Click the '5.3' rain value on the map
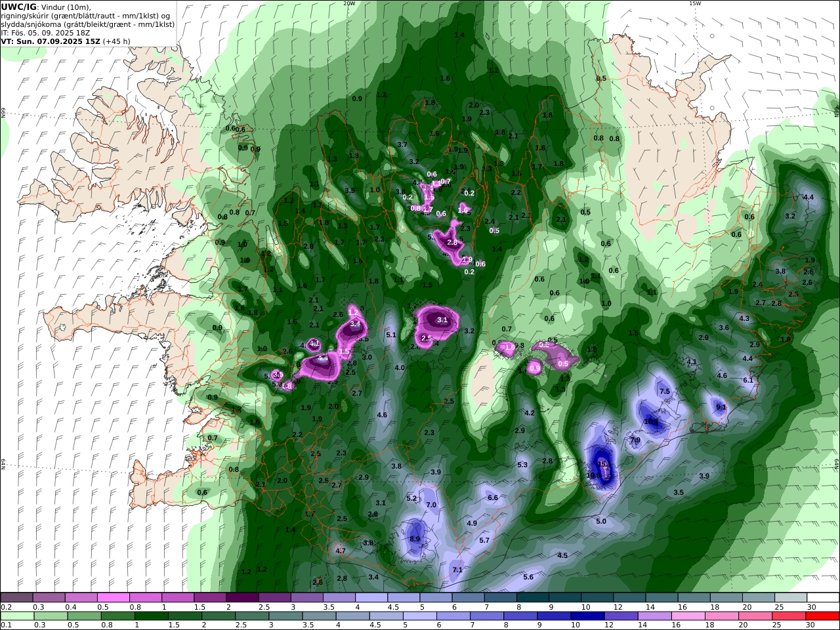 click(522, 465)
